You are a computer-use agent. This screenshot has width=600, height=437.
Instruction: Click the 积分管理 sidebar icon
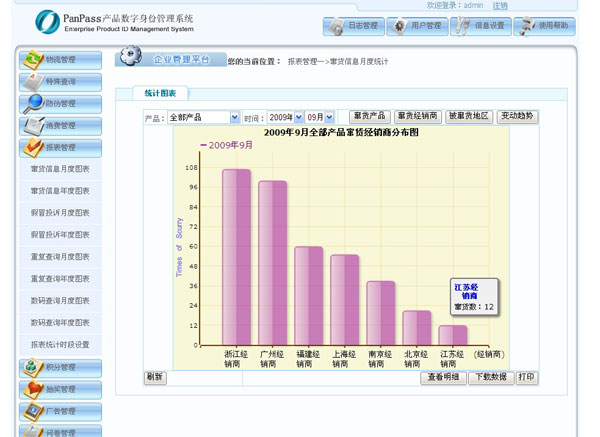click(x=33, y=367)
